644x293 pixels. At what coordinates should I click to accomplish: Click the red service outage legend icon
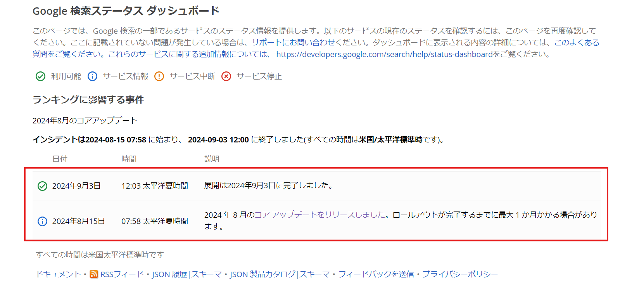pyautogui.click(x=226, y=76)
